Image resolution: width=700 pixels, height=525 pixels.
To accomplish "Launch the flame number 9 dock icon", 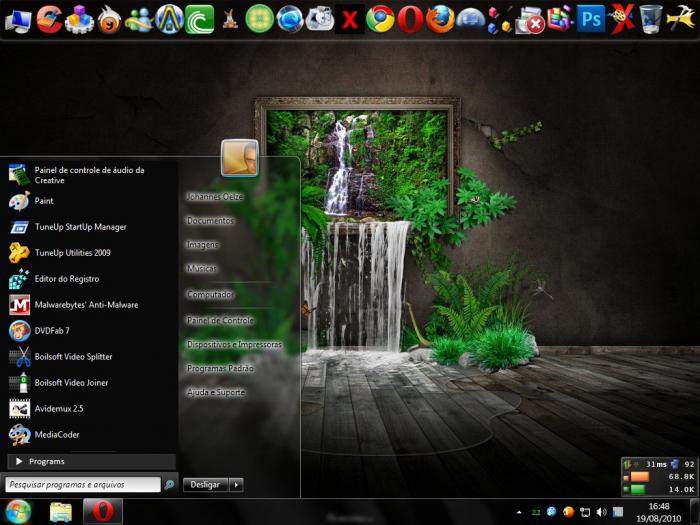I will point(109,20).
